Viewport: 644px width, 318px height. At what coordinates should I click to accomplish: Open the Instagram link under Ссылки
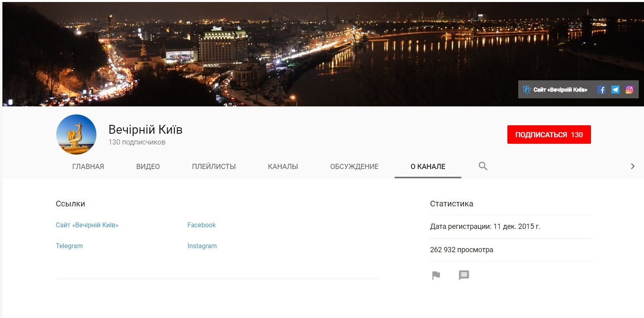click(x=202, y=246)
